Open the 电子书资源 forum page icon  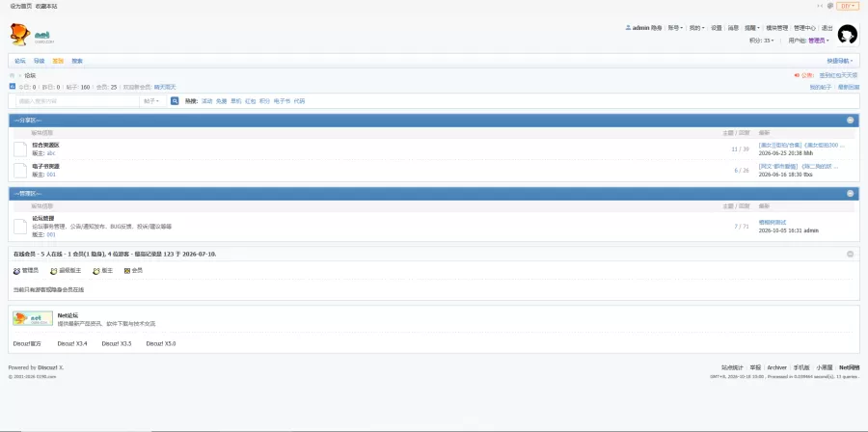(20, 171)
